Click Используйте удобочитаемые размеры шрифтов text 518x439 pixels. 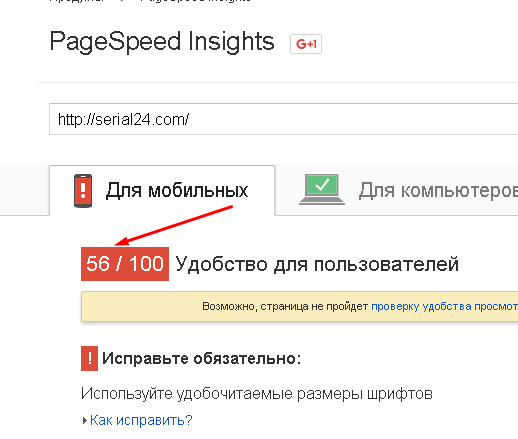257,394
